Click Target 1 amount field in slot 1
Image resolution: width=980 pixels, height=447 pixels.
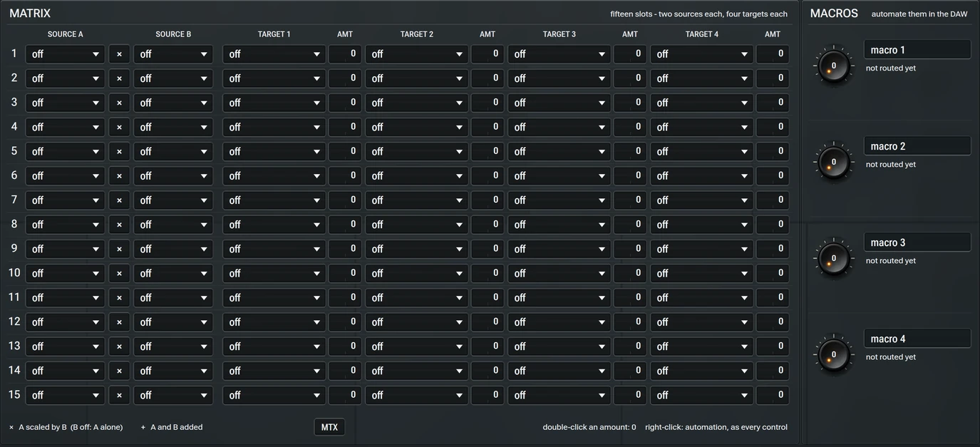[x=345, y=54]
